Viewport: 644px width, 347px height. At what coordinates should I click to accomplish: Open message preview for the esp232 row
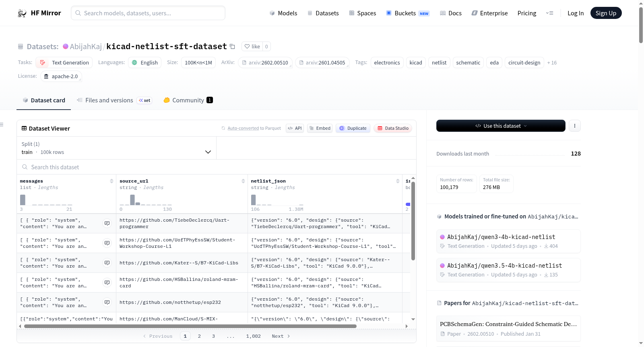pyautogui.click(x=107, y=302)
